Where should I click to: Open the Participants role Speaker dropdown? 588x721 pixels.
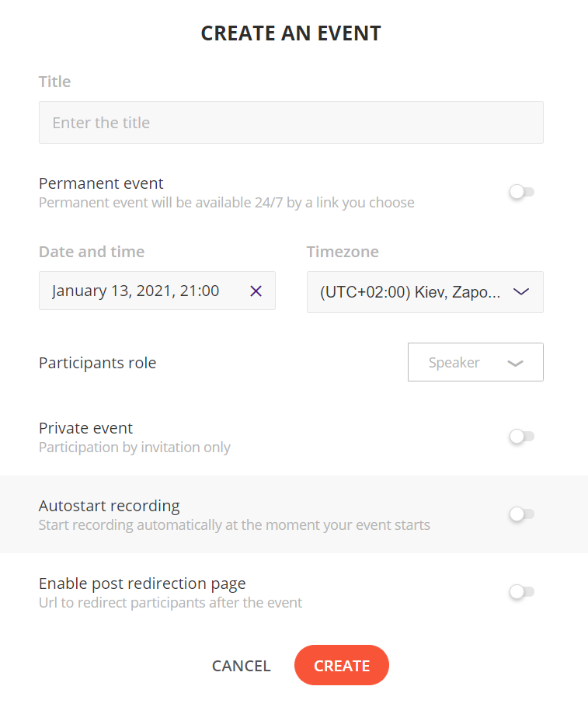click(x=475, y=362)
